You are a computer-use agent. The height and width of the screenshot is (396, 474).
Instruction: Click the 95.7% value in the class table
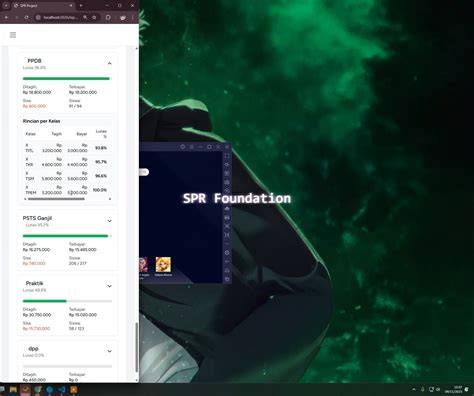click(101, 162)
